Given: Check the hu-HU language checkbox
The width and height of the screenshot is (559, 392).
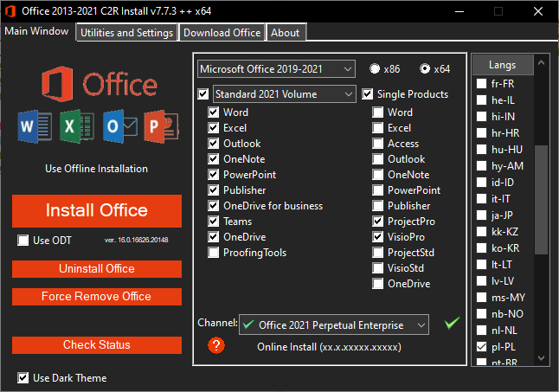Looking at the screenshot, I should tap(482, 150).
